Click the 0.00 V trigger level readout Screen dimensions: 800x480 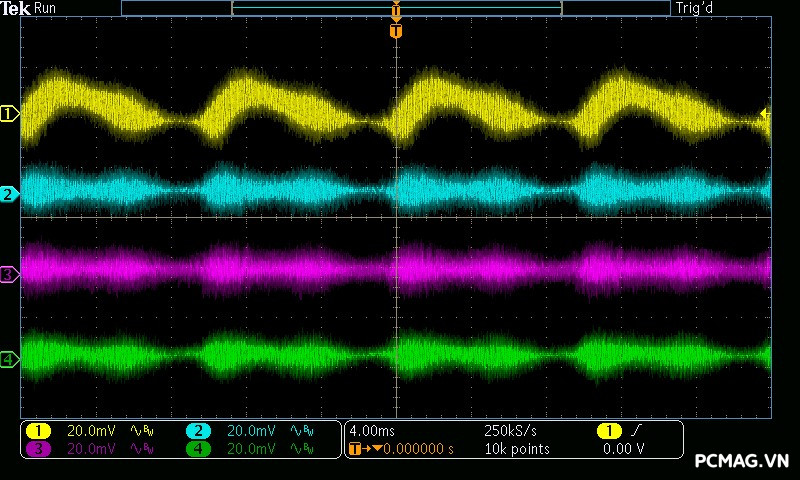[624, 449]
